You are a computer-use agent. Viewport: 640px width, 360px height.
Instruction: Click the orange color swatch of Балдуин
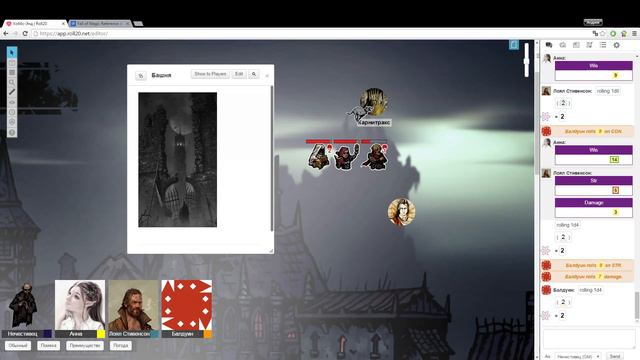(x=208, y=334)
